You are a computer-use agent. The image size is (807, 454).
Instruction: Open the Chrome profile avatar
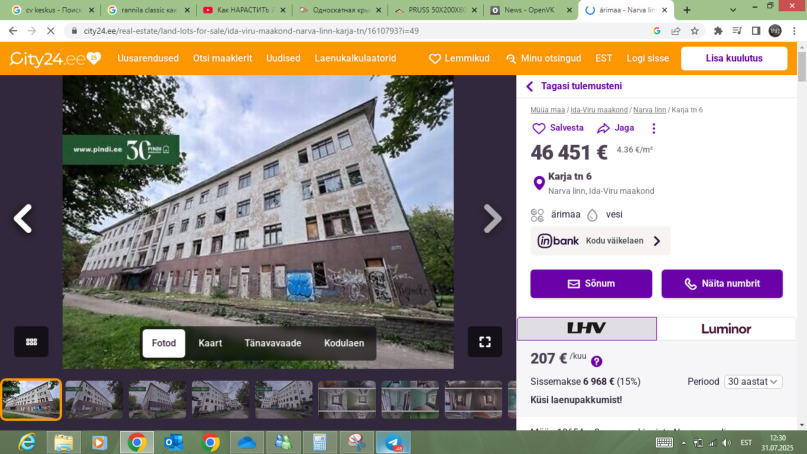tap(775, 31)
